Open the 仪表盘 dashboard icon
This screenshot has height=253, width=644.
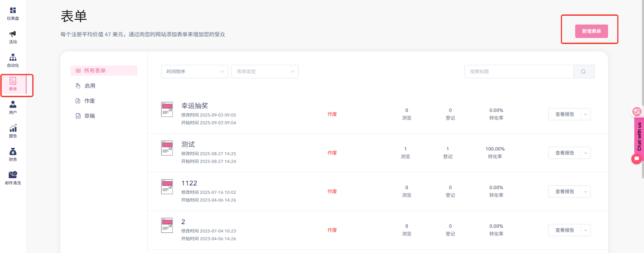point(13,11)
